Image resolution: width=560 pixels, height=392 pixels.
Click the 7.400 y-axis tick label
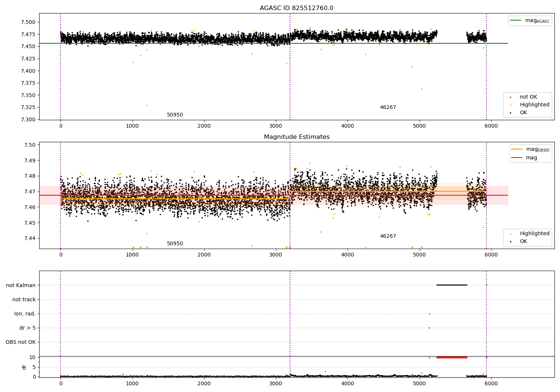pyautogui.click(x=28, y=71)
